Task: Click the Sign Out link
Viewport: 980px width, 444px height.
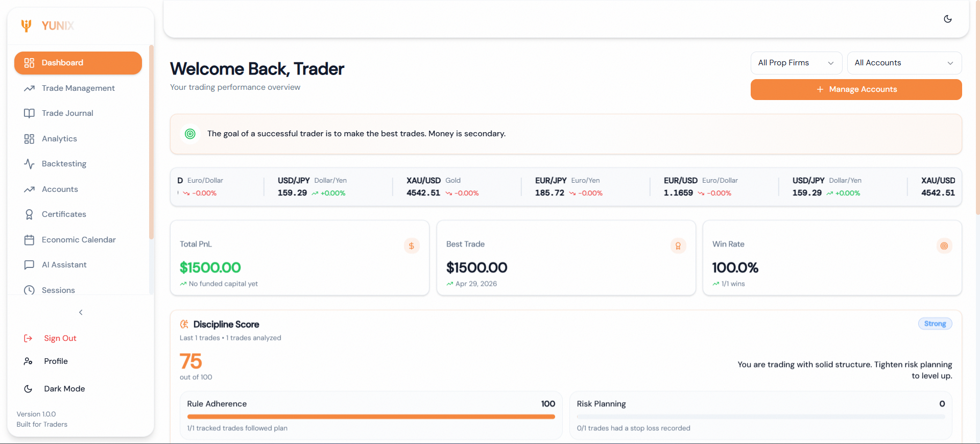Action: (x=60, y=338)
